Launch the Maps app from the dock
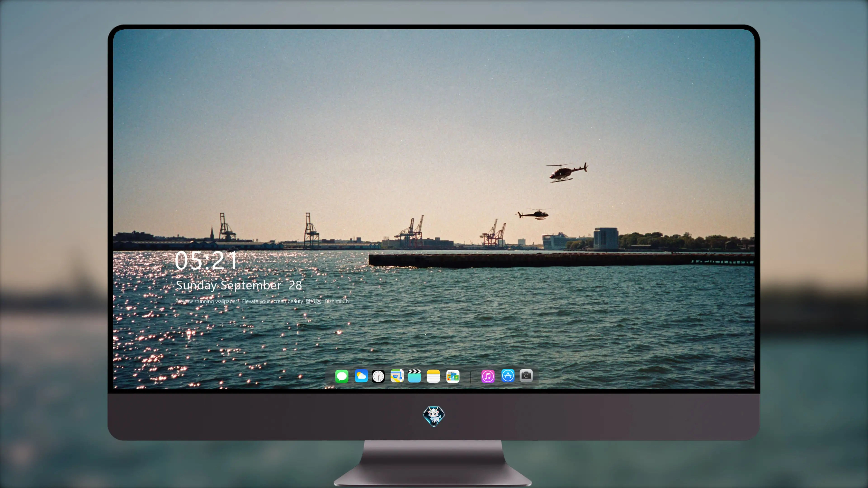868x488 pixels. pyautogui.click(x=397, y=376)
